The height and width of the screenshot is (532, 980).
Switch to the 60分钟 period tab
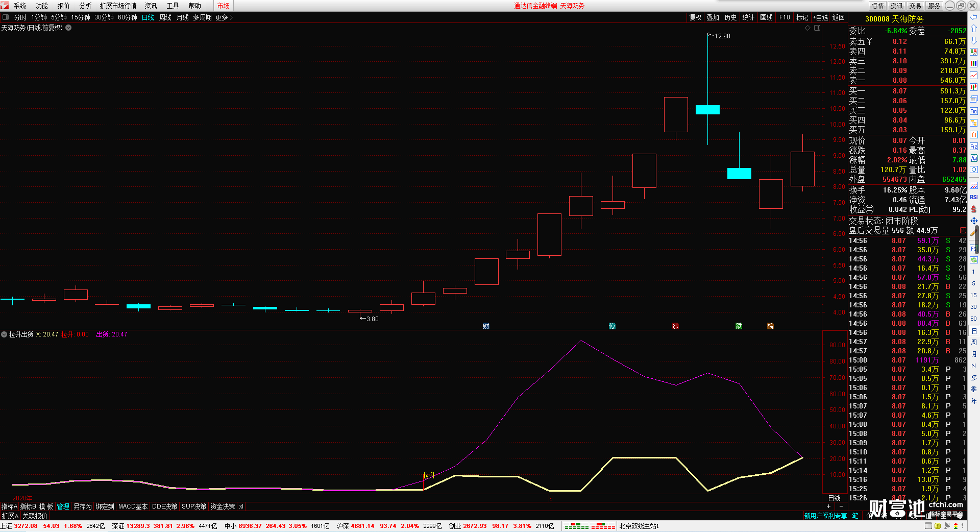tap(128, 17)
